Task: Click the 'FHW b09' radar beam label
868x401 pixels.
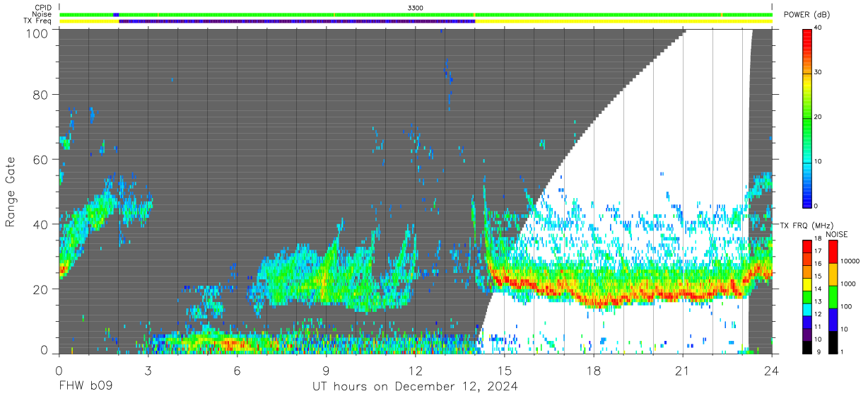Action: 86,387
